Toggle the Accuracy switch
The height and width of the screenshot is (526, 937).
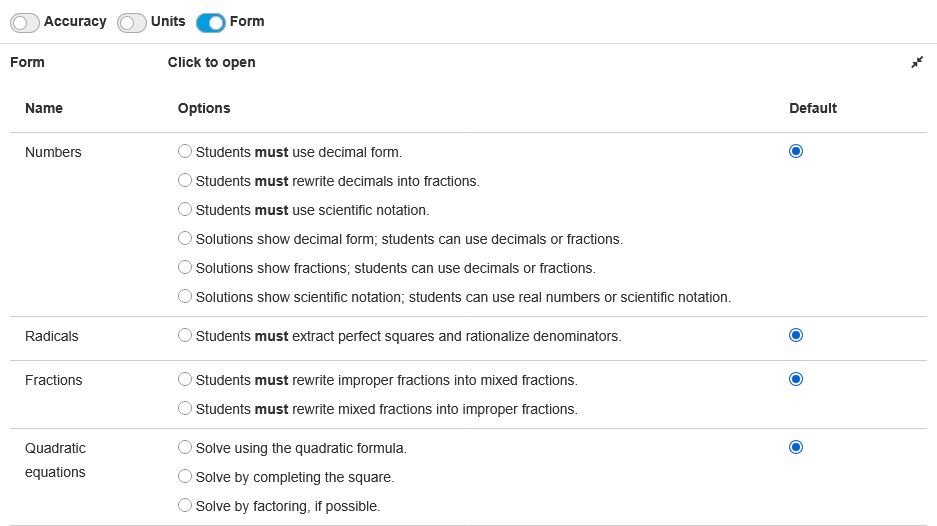coord(25,22)
